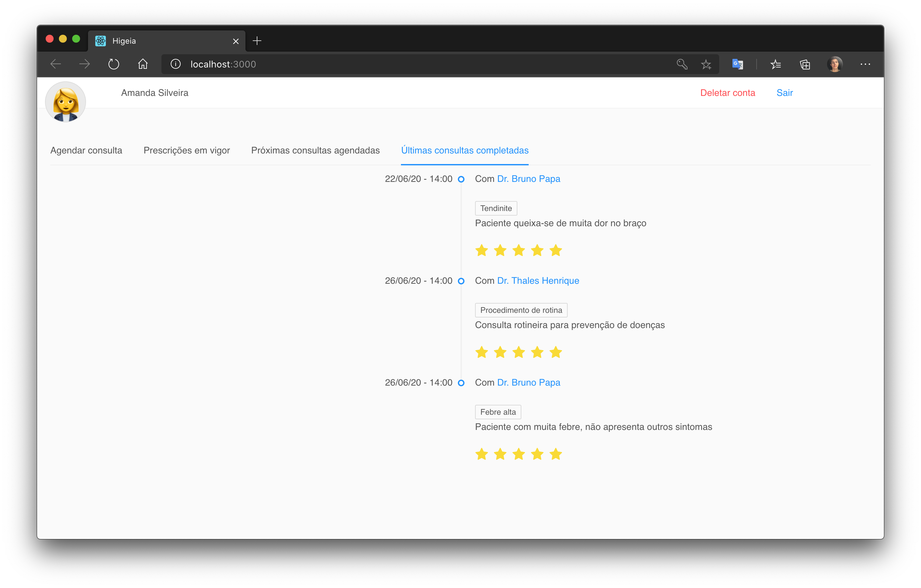Screen dimensions: 921x588
Task: Open Prescrições em vigor tab
Action: pos(187,150)
